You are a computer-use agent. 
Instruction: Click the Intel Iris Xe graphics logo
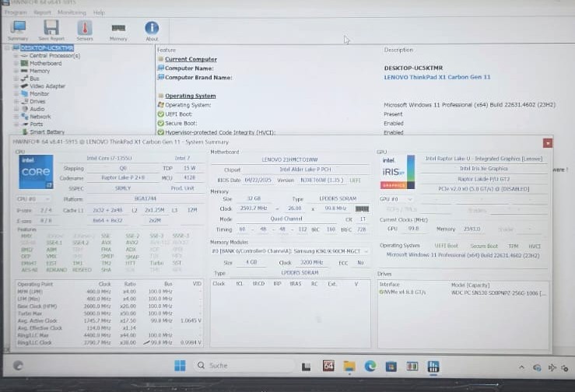(398, 172)
